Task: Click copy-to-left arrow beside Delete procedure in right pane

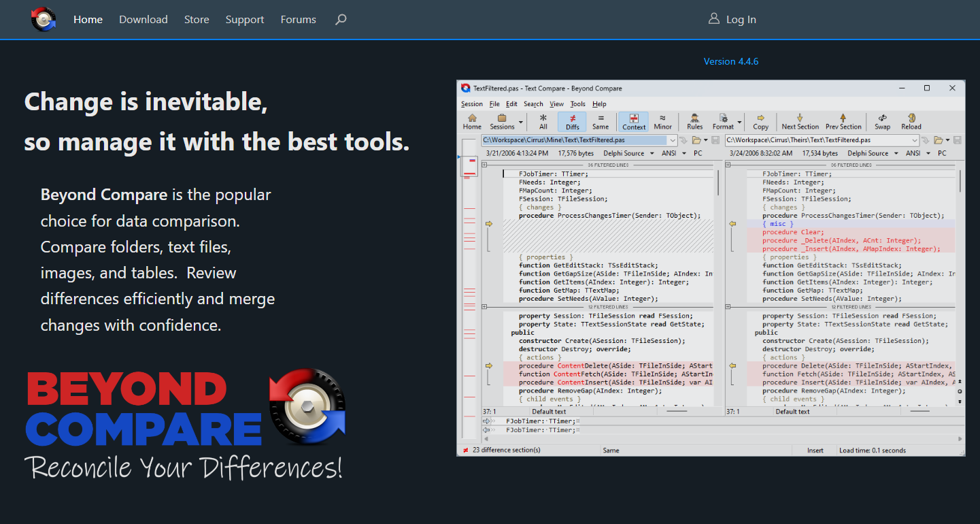Action: tap(732, 365)
